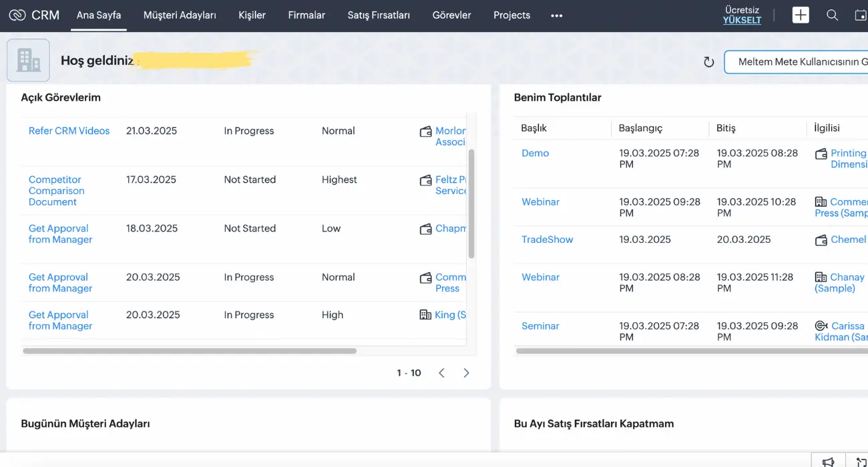Open the Görevler menu item
The height and width of the screenshot is (467, 868).
click(451, 15)
